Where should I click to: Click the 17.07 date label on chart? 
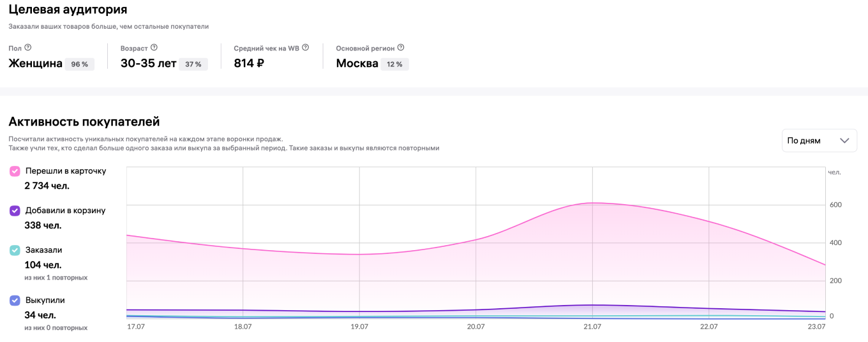point(135,327)
